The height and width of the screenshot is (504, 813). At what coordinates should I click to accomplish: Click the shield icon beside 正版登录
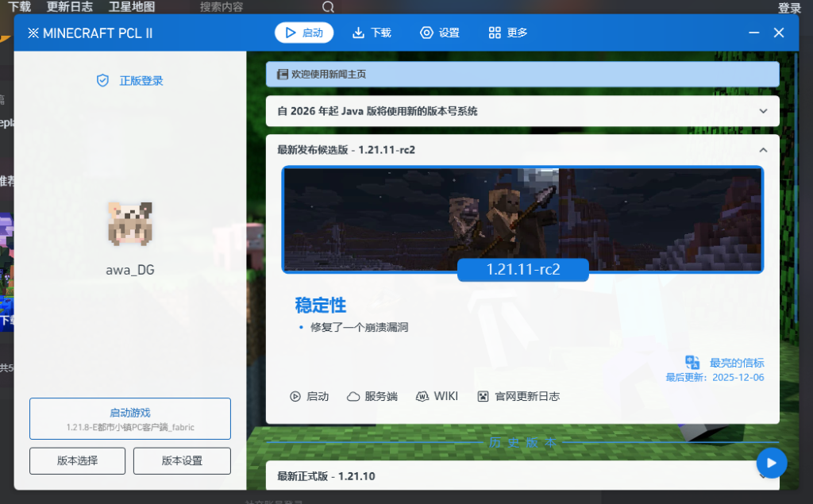[x=102, y=81]
